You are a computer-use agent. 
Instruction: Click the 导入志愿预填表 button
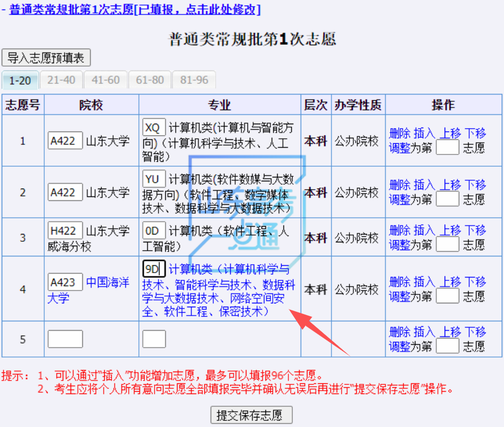[46, 58]
